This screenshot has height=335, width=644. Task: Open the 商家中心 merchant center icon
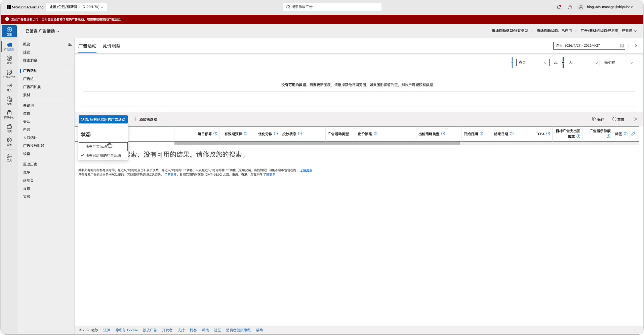pos(9,114)
